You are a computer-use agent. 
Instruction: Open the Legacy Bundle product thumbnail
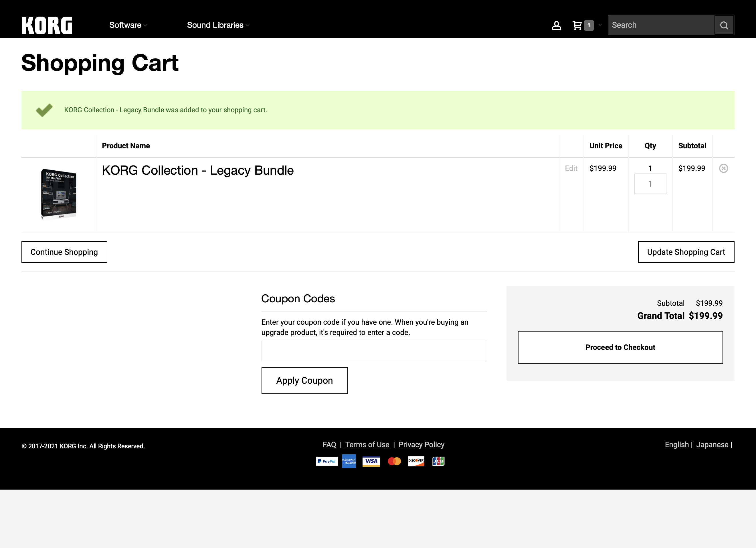coord(59,194)
